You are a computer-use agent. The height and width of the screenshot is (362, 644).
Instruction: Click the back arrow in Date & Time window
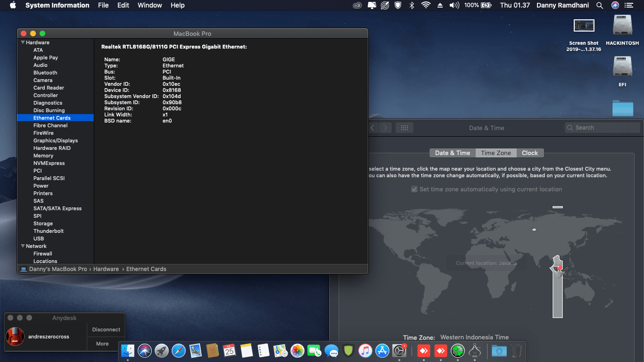coord(372,128)
